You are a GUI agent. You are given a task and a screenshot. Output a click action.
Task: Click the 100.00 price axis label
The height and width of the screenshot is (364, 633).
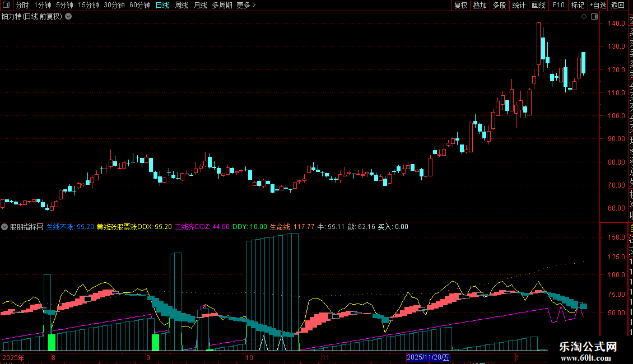tap(616, 116)
